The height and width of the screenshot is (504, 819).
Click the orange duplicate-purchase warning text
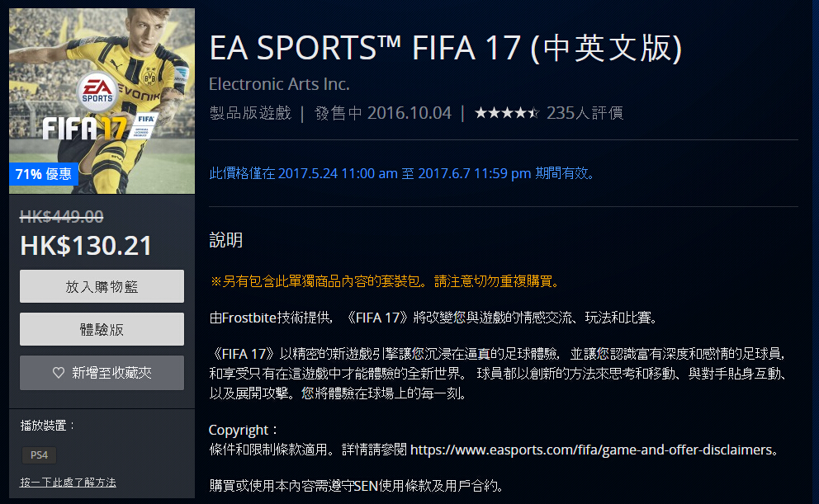pyautogui.click(x=385, y=281)
